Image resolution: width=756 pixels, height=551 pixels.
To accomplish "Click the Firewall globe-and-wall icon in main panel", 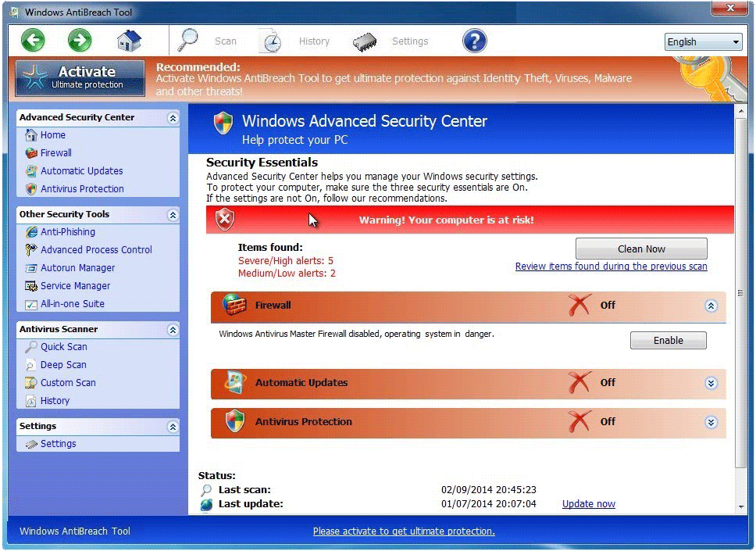I will tap(234, 305).
